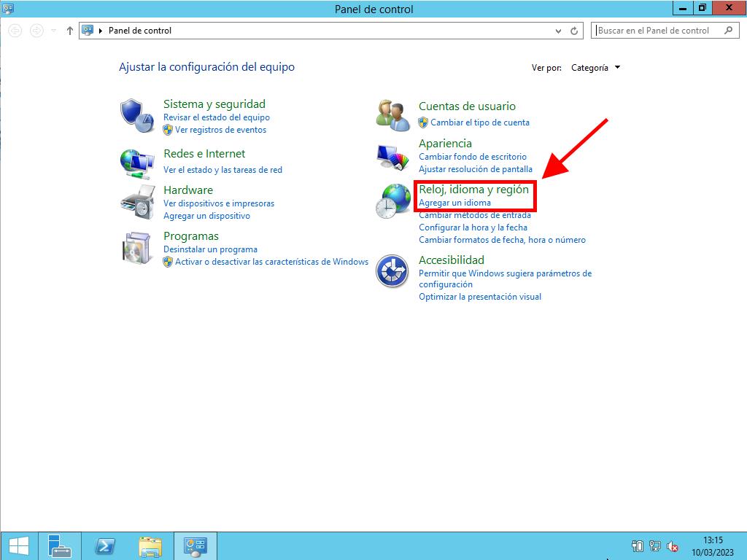
Task: Open the Redes e Internet globe icon
Action: pos(137,163)
